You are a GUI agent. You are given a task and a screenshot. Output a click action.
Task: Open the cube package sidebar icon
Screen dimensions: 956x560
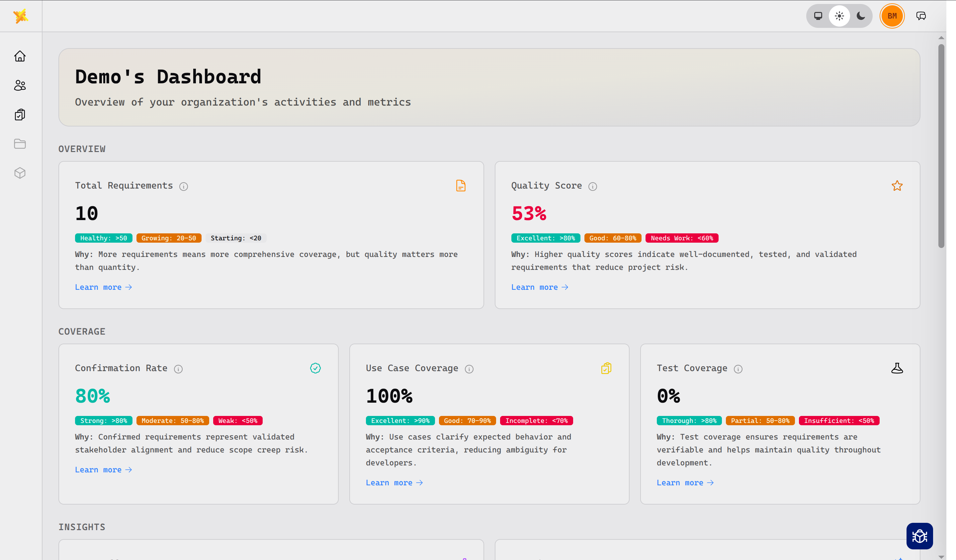click(x=20, y=173)
